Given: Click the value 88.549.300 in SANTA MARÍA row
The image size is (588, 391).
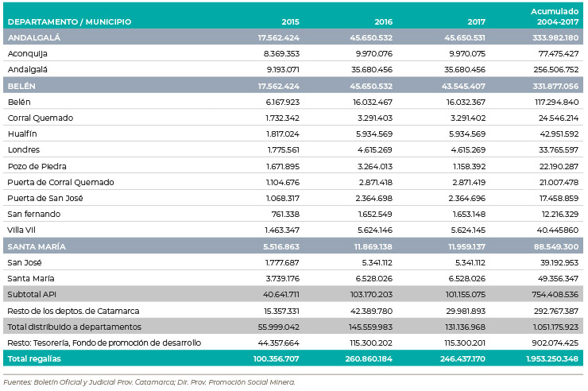Looking at the screenshot, I should click(x=556, y=246).
